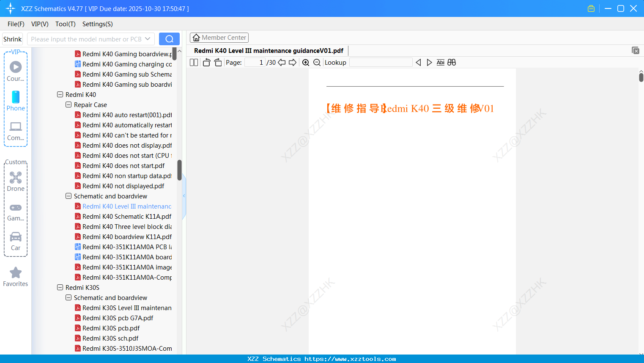Click inside the page number field
This screenshot has width=644, height=363.
pos(254,62)
